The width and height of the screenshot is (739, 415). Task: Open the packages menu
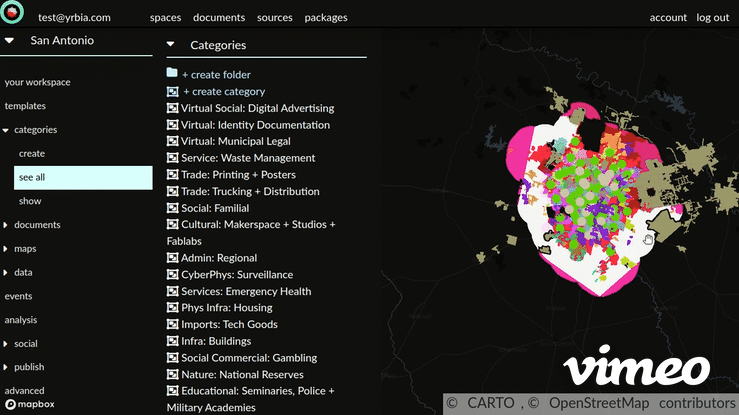(326, 17)
